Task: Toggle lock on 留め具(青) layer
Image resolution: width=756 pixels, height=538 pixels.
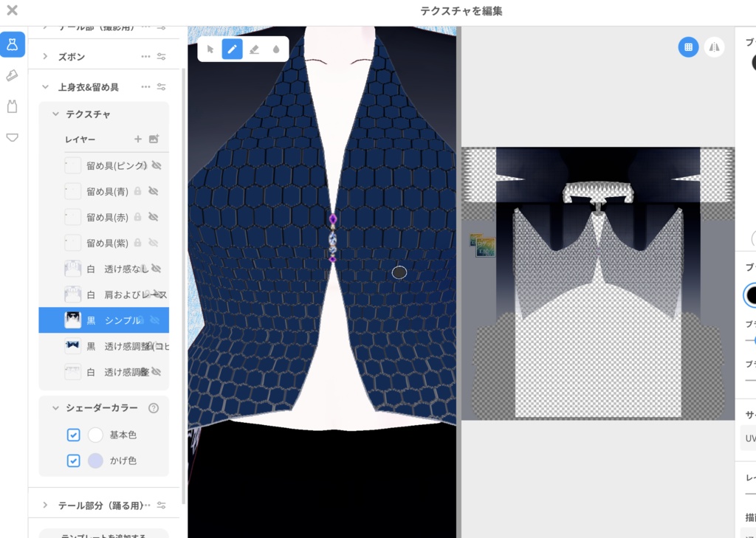Action: [x=137, y=191]
